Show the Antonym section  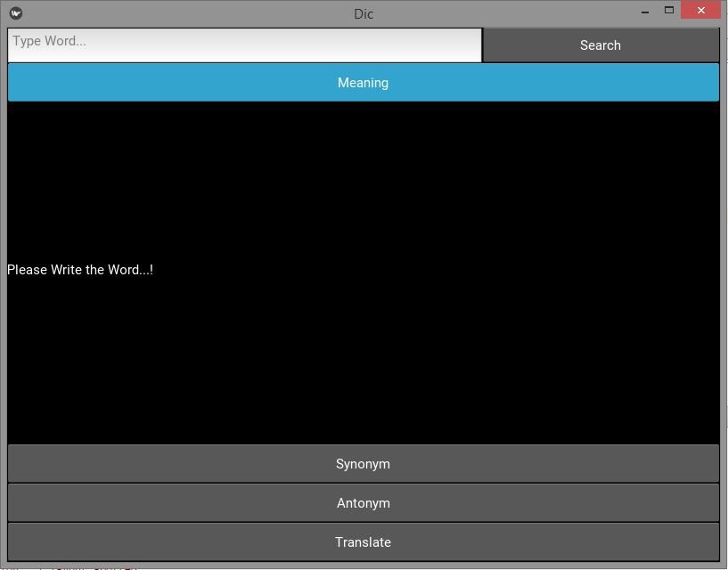tap(363, 502)
